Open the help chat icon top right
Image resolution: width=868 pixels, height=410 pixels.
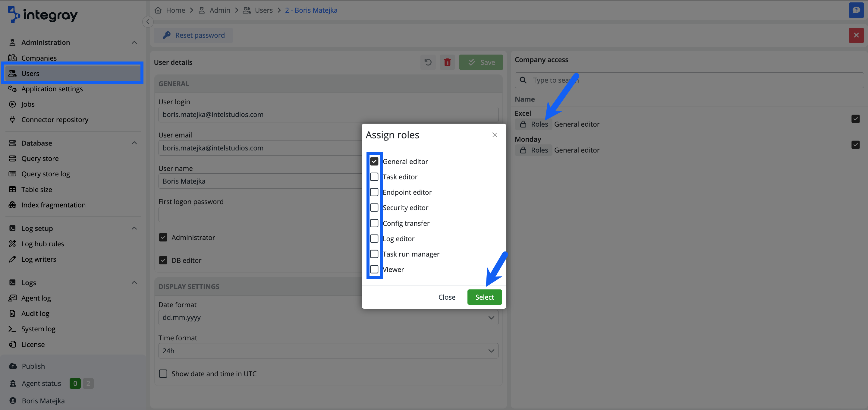[x=856, y=10]
